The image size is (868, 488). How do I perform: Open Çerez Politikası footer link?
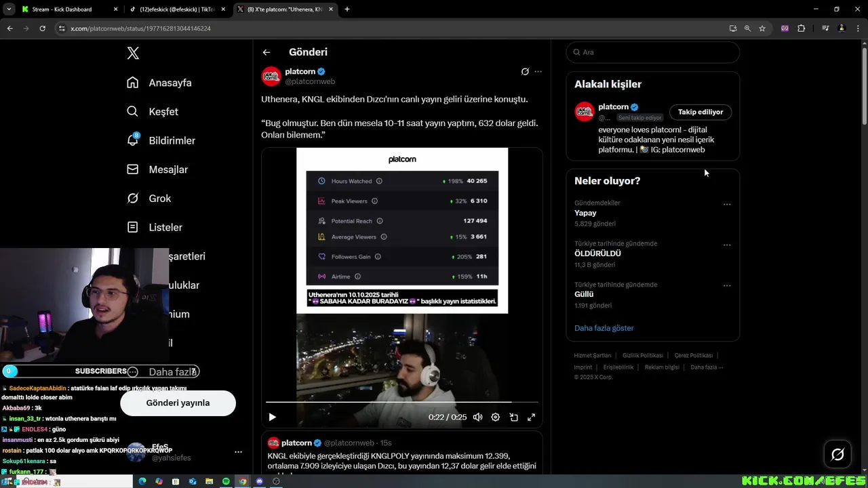694,355
